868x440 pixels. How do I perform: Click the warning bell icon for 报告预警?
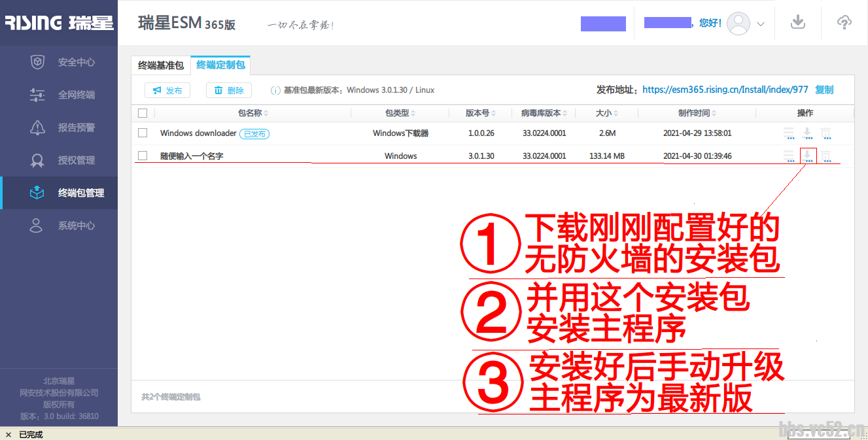37,127
